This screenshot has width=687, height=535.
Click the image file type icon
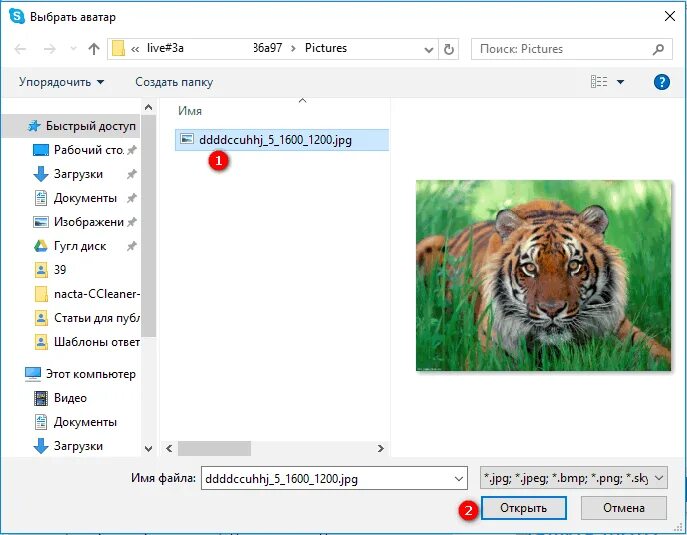tap(187, 139)
